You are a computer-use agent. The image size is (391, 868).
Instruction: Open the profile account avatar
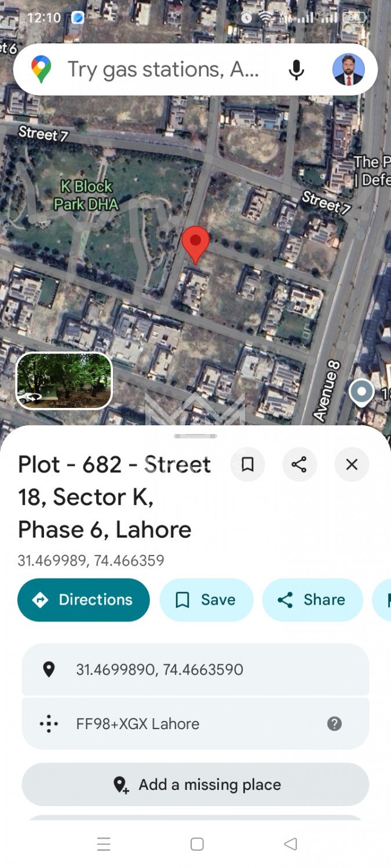click(x=349, y=69)
